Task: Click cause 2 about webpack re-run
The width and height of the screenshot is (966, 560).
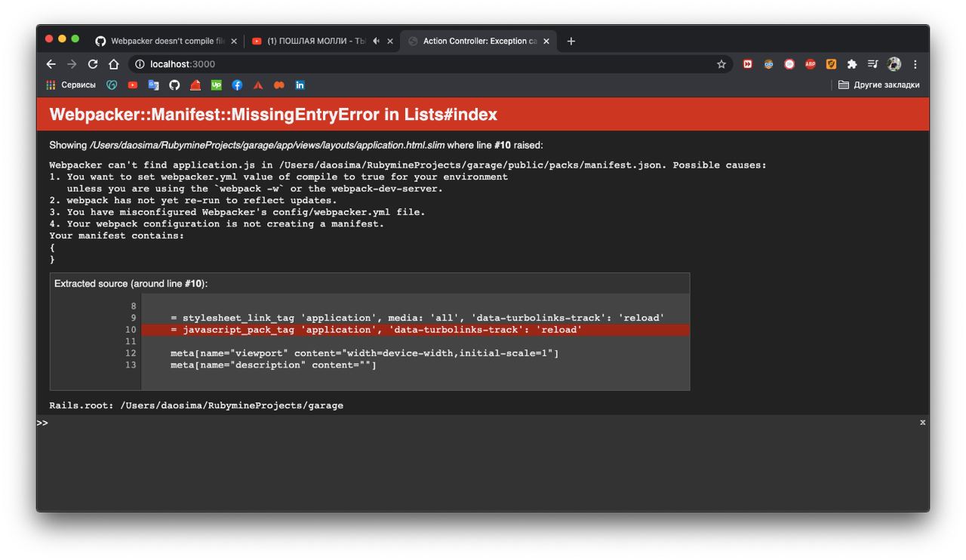Action: click(x=193, y=201)
